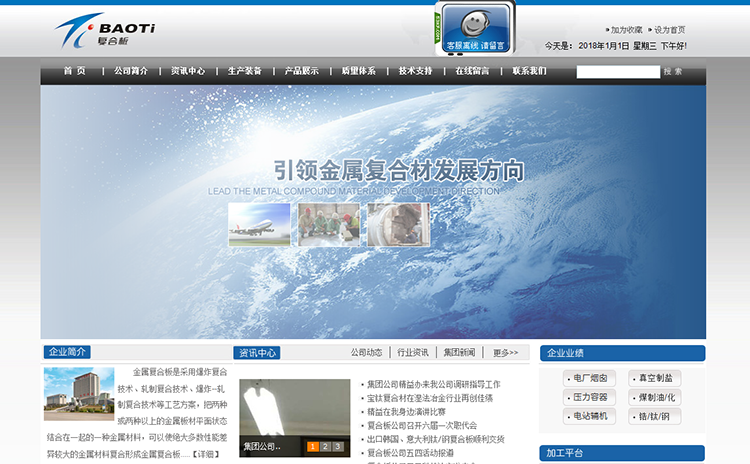Show slide 1 in news slideshow

click(x=312, y=446)
